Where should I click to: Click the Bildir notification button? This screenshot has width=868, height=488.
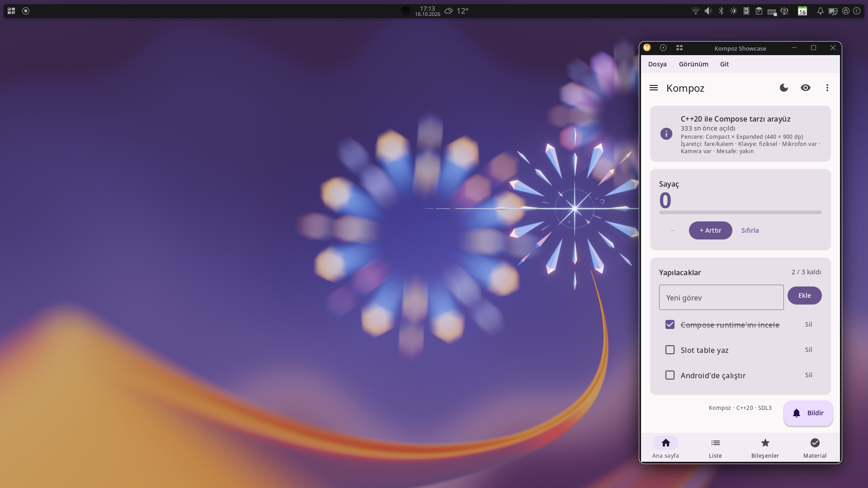click(808, 413)
